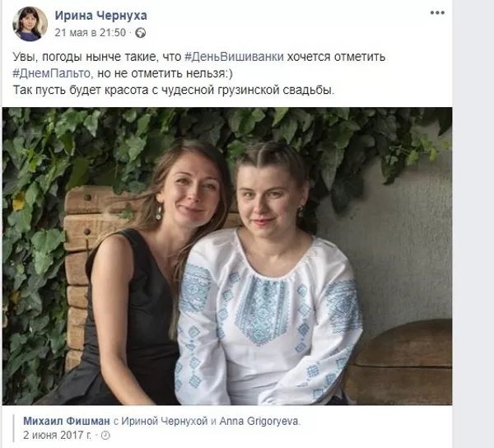Click the shared post date 2 июня 2017
The height and width of the screenshot is (448, 494).
point(57,435)
